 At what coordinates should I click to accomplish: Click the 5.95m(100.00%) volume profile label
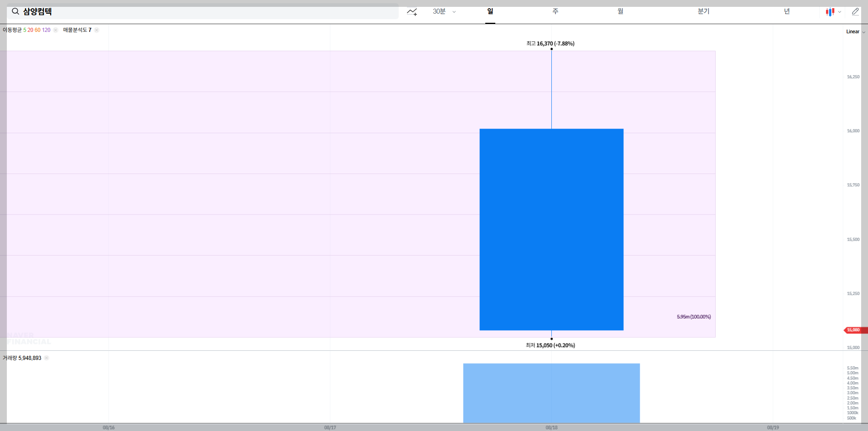coord(693,317)
